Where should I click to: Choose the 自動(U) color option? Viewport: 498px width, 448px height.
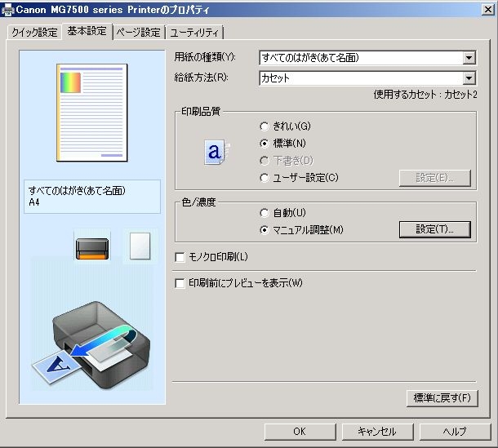(282, 213)
